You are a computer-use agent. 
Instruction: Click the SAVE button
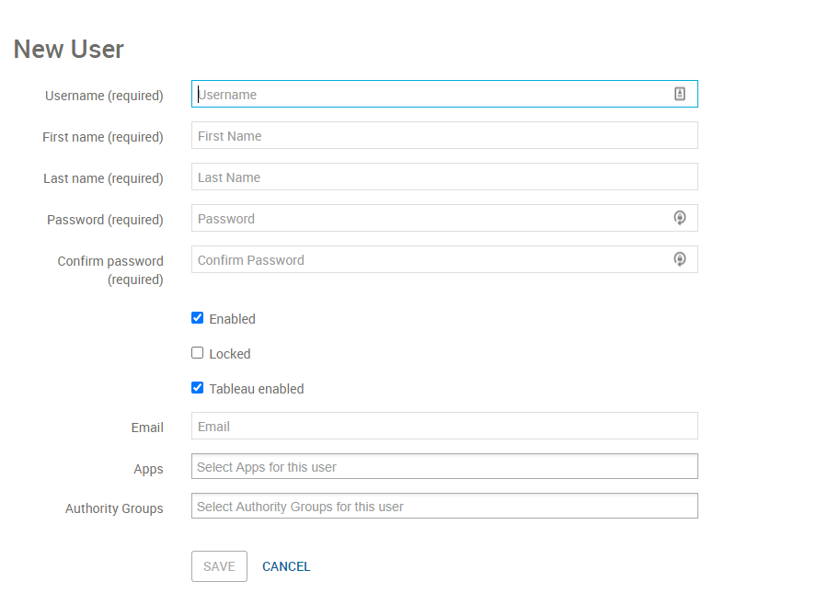coord(219,566)
